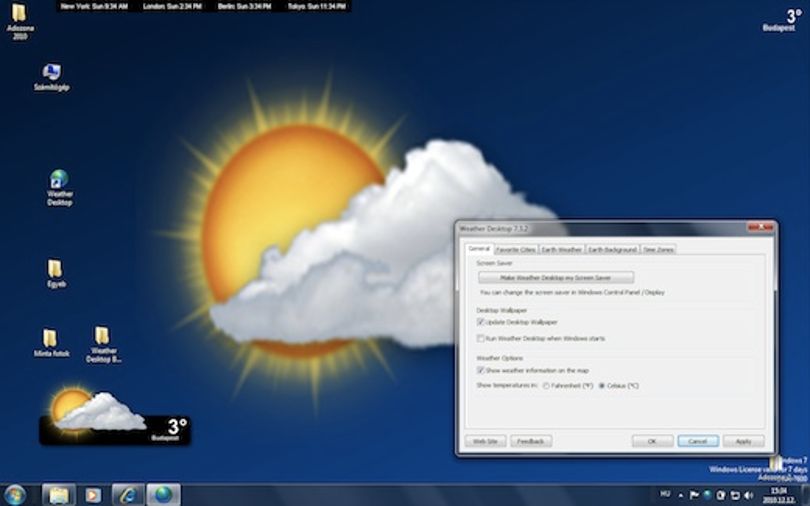Image resolution: width=810 pixels, height=506 pixels.
Task: Launch Windows Media Player from taskbar
Action: [x=93, y=495]
